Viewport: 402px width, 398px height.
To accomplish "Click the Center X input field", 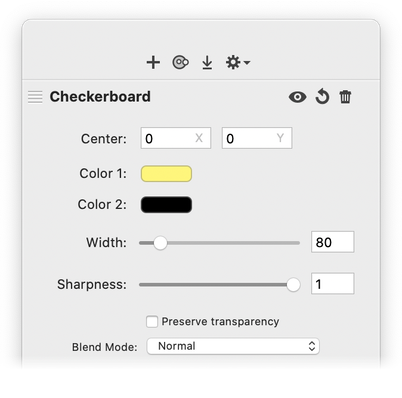I will [176, 138].
